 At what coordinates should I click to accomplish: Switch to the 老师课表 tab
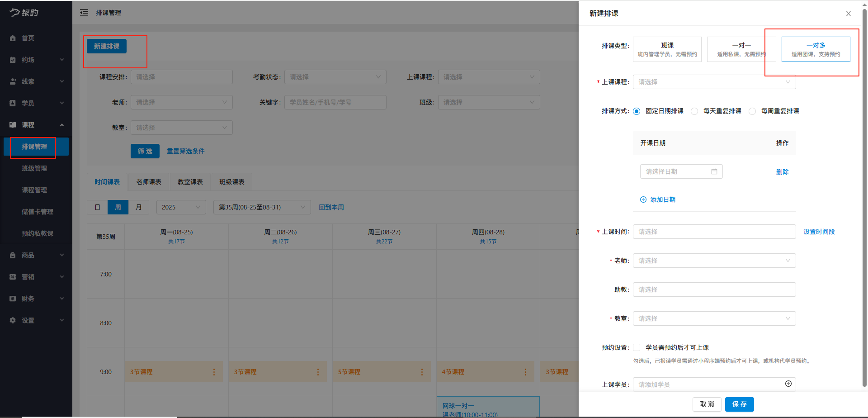[x=148, y=181]
